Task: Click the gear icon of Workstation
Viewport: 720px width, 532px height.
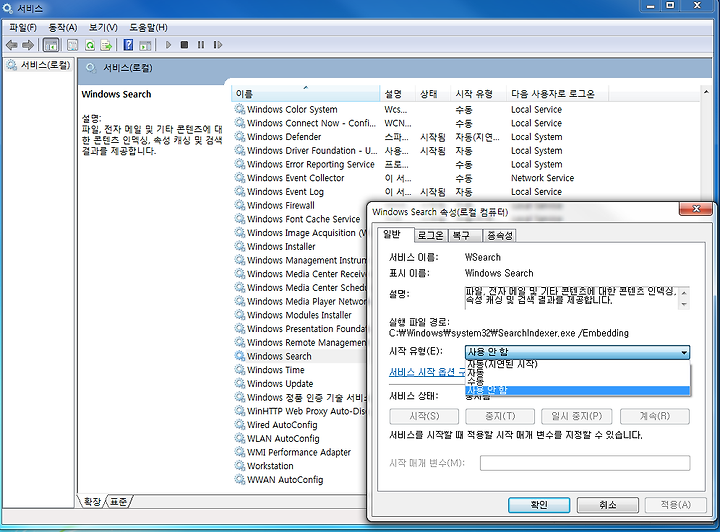Action: click(240, 466)
